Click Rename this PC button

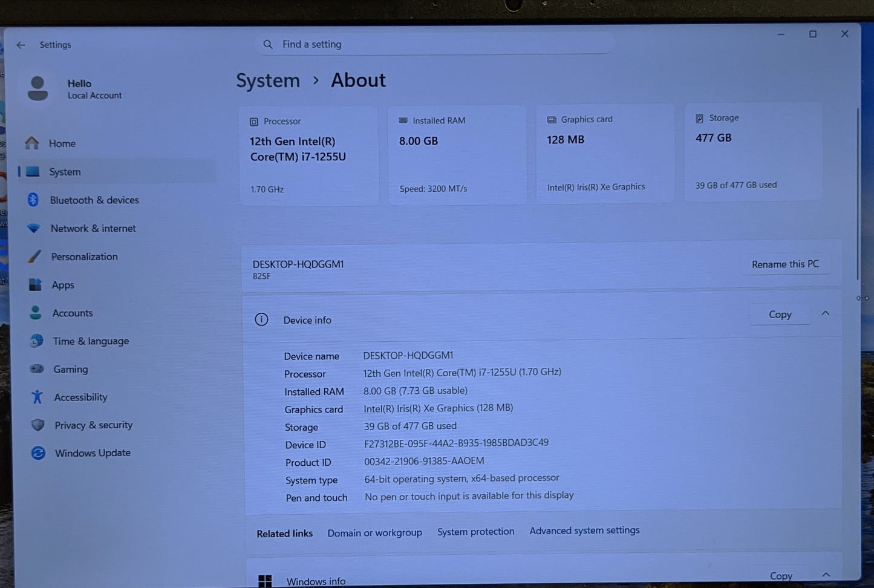click(x=785, y=264)
